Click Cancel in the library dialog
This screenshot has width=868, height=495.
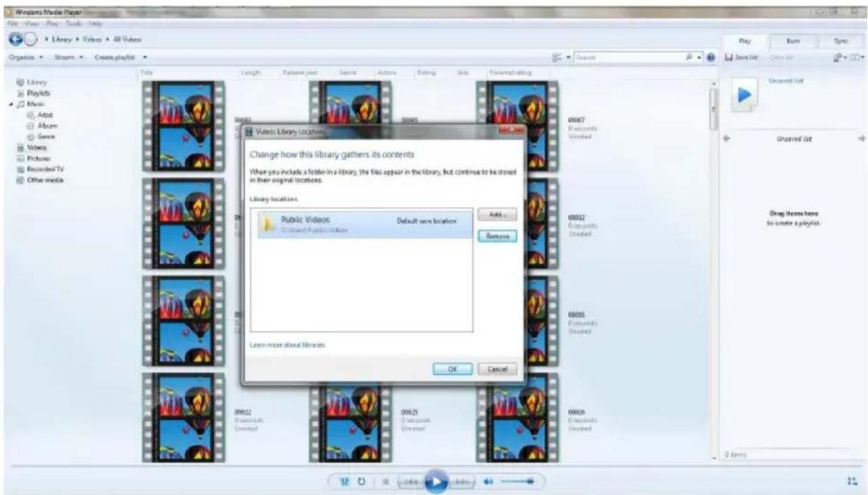(x=498, y=369)
